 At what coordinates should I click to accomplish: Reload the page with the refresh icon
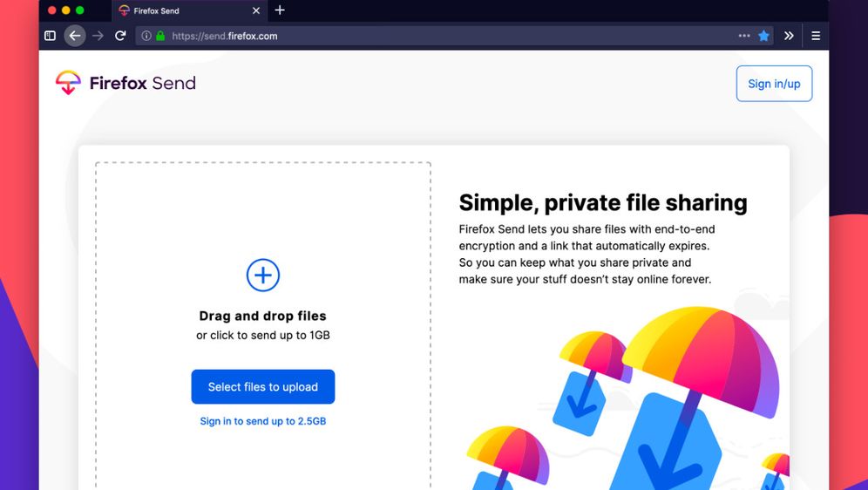pyautogui.click(x=120, y=36)
